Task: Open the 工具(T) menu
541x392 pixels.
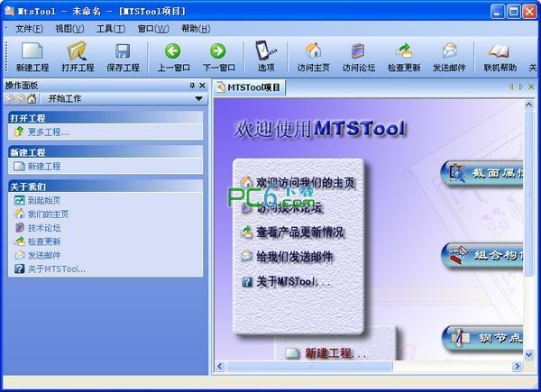Action: (111, 29)
